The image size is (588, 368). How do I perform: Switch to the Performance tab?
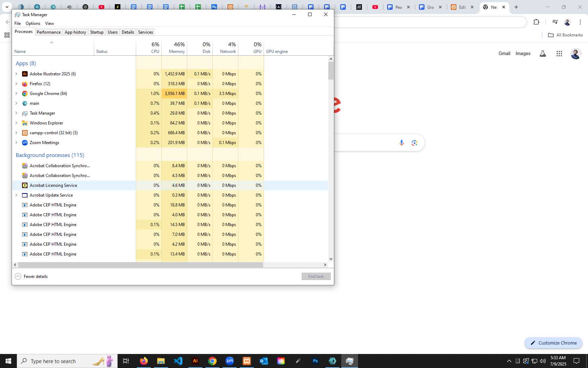coord(49,32)
